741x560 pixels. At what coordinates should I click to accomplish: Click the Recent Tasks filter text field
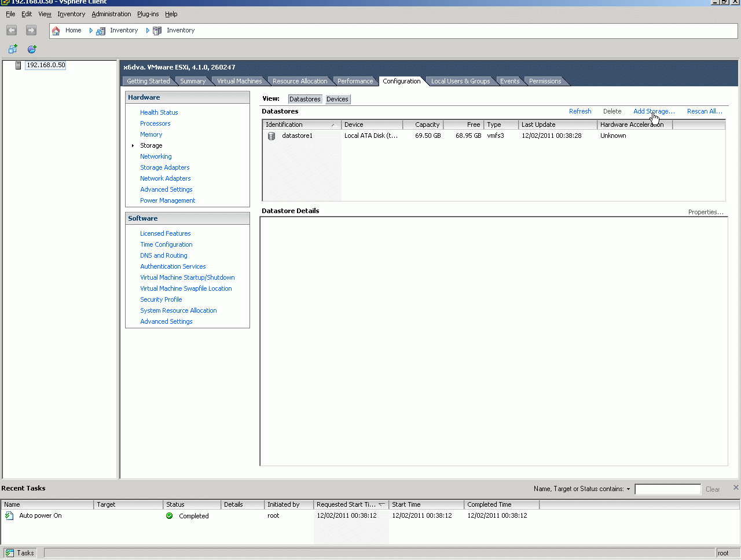click(x=667, y=489)
